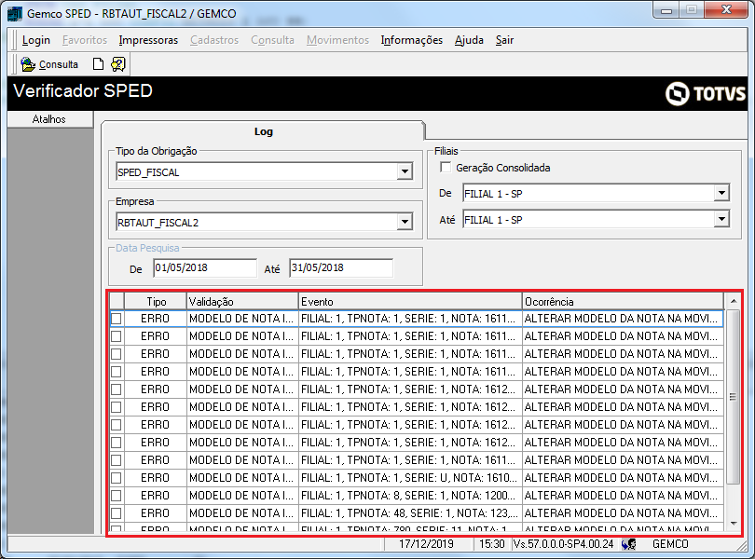Click the Ocorrência cell in the TPNOTA: 8 row
The image size is (755, 560).
tap(623, 496)
